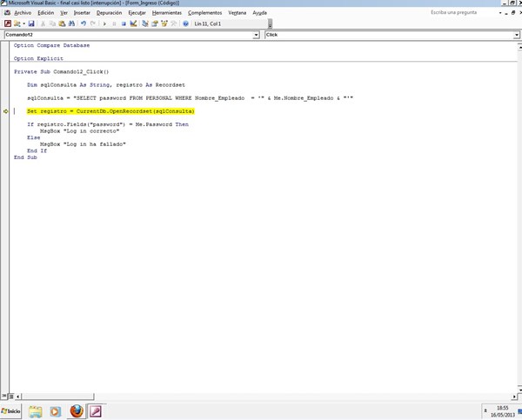Click the taskbar clock showing 18:55

pyautogui.click(x=502, y=411)
